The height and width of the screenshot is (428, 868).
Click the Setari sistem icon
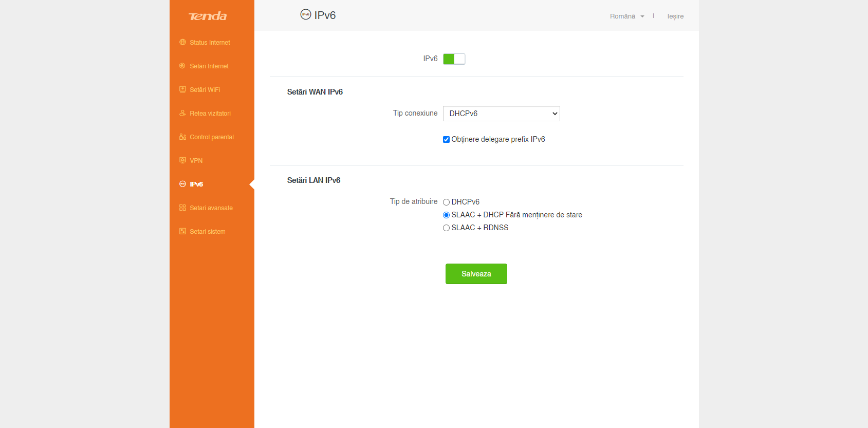click(x=182, y=231)
